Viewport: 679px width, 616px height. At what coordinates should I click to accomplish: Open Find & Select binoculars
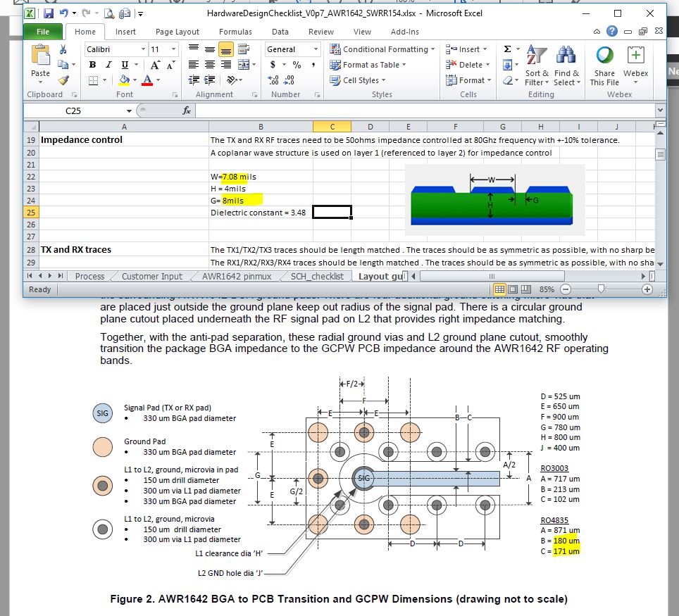coord(566,65)
